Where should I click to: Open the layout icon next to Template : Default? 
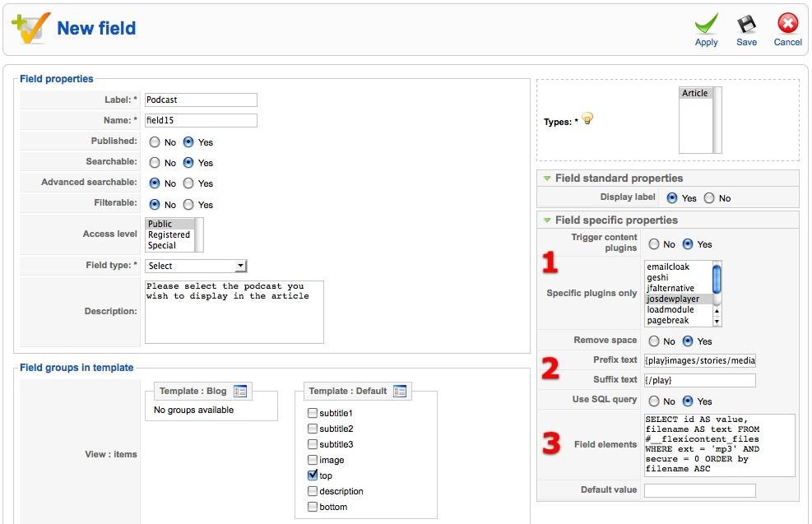(x=400, y=391)
